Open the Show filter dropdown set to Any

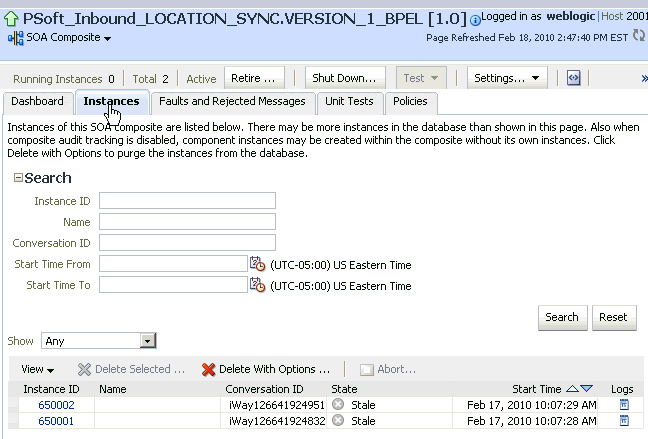98,341
